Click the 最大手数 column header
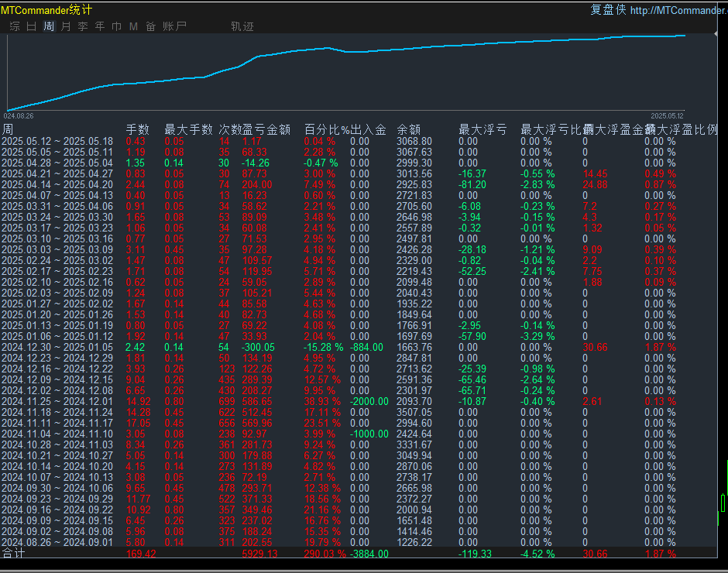This screenshot has height=573, width=728. pyautogui.click(x=188, y=129)
